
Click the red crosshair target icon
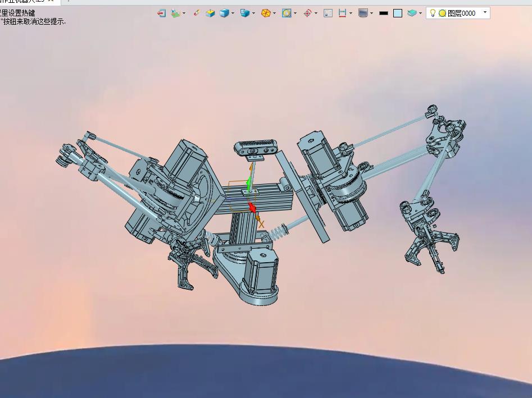[307, 13]
